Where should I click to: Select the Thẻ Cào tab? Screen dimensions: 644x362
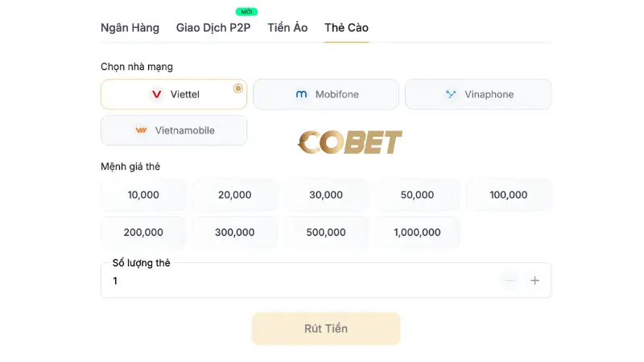point(346,28)
